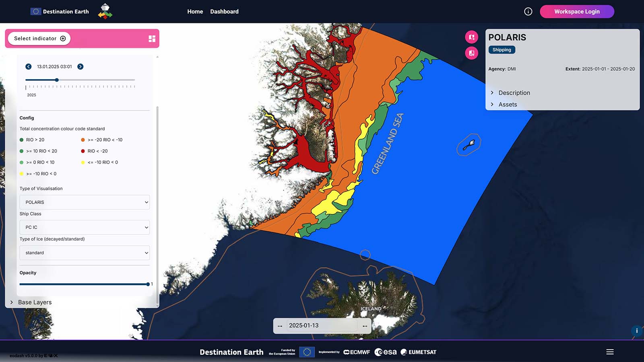Viewport: 644px width, 362px height.
Task: Step forward a day right of 2025-01-13
Action: click(365, 326)
